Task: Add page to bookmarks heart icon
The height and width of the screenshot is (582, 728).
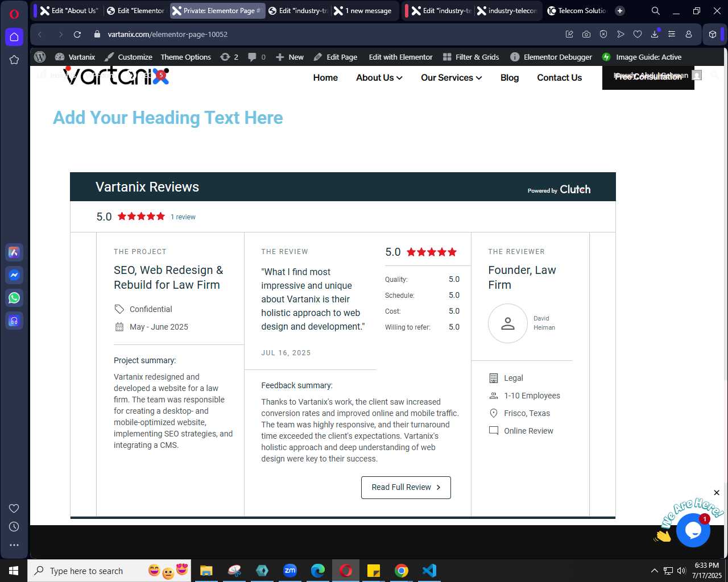Action: (x=638, y=34)
